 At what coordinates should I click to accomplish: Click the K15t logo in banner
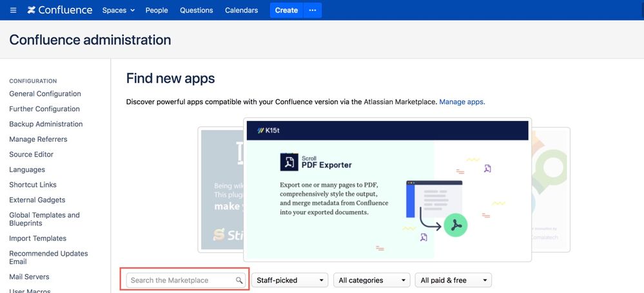[268, 131]
